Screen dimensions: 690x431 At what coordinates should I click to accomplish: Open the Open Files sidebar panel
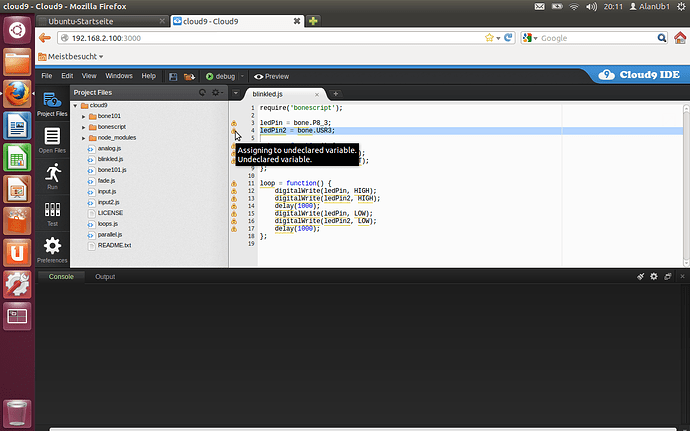52,140
